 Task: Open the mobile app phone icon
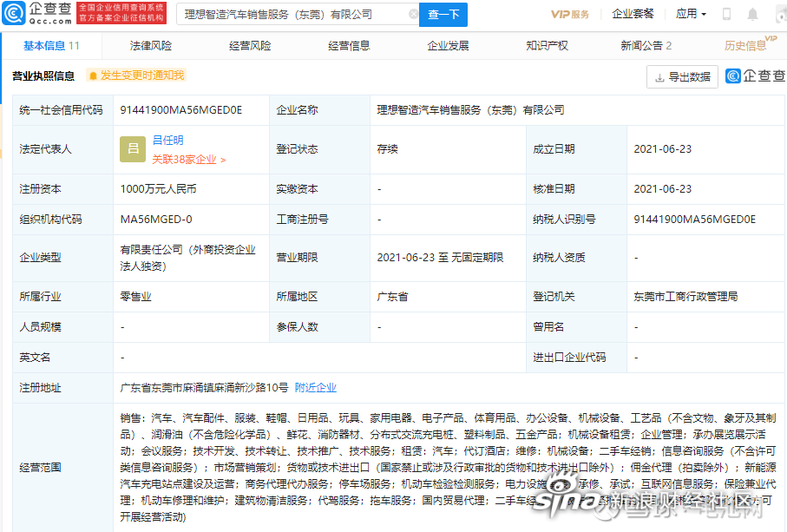tap(726, 14)
